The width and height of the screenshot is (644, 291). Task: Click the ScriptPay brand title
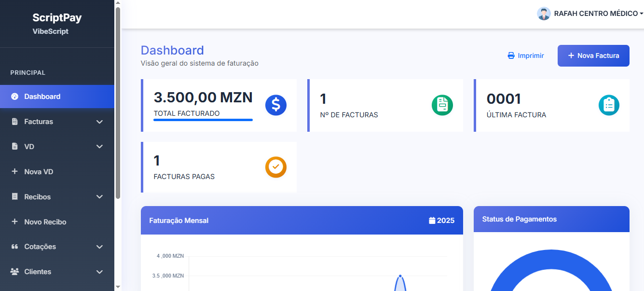(x=57, y=18)
